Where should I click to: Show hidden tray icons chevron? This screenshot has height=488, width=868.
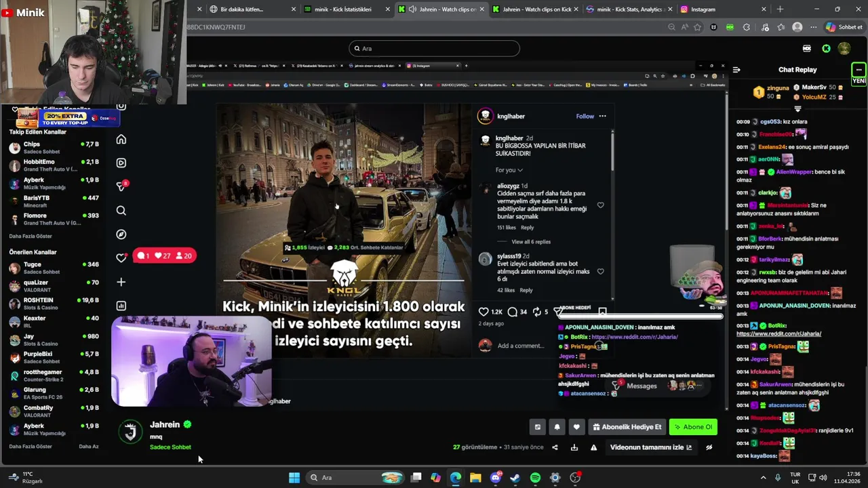(x=764, y=478)
